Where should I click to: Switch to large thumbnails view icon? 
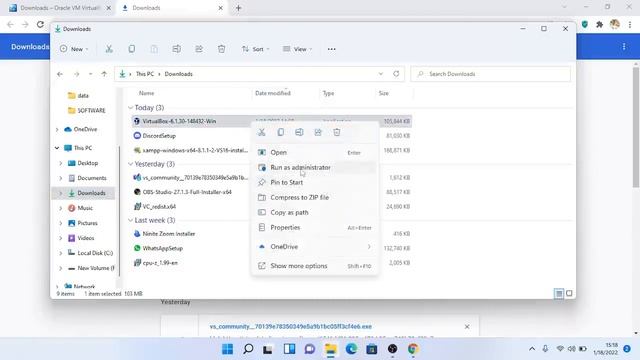click(x=569, y=293)
